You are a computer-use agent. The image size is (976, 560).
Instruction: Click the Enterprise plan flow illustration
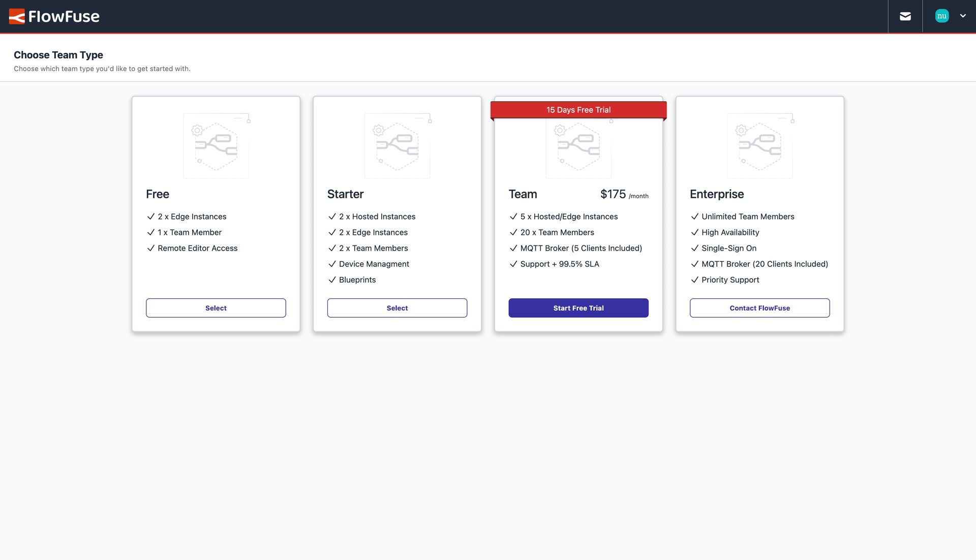759,146
